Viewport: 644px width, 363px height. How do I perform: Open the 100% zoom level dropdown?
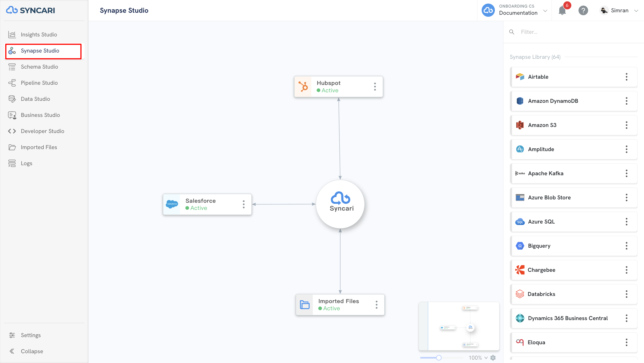pyautogui.click(x=478, y=357)
